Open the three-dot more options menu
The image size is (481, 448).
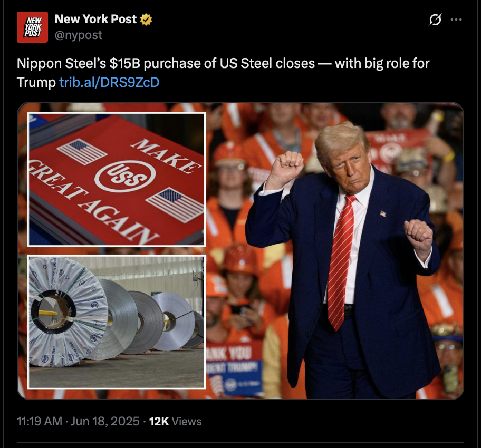[x=456, y=20]
